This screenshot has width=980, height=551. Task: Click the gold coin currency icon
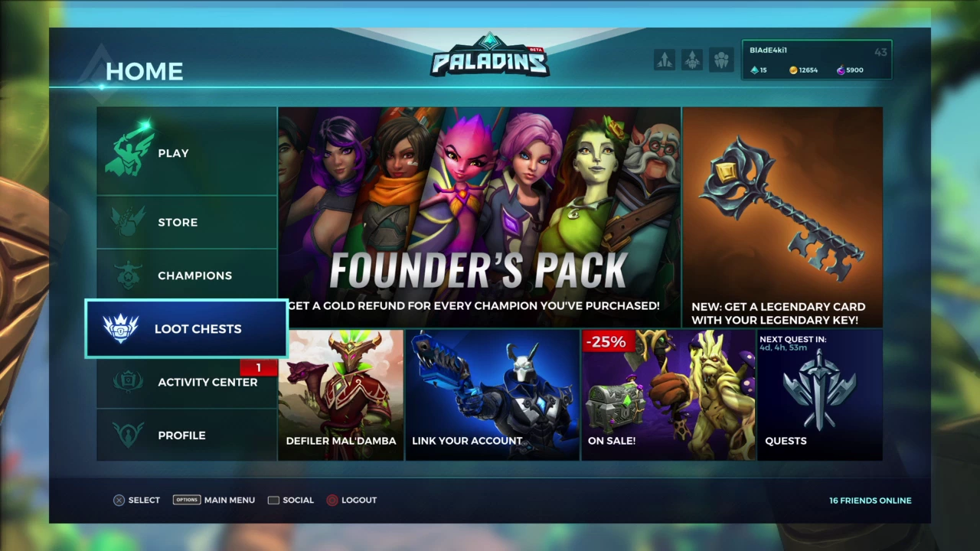point(793,70)
